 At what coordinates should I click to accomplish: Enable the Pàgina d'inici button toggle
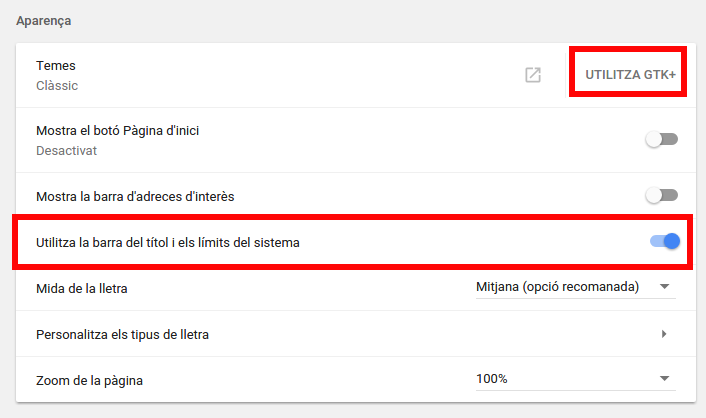661,140
